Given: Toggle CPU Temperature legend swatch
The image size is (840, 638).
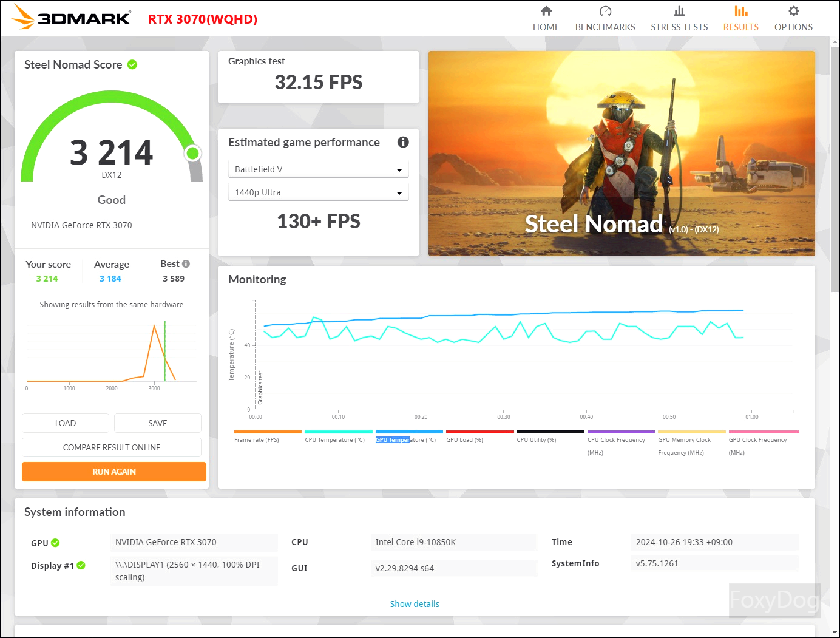Looking at the screenshot, I should point(339,432).
